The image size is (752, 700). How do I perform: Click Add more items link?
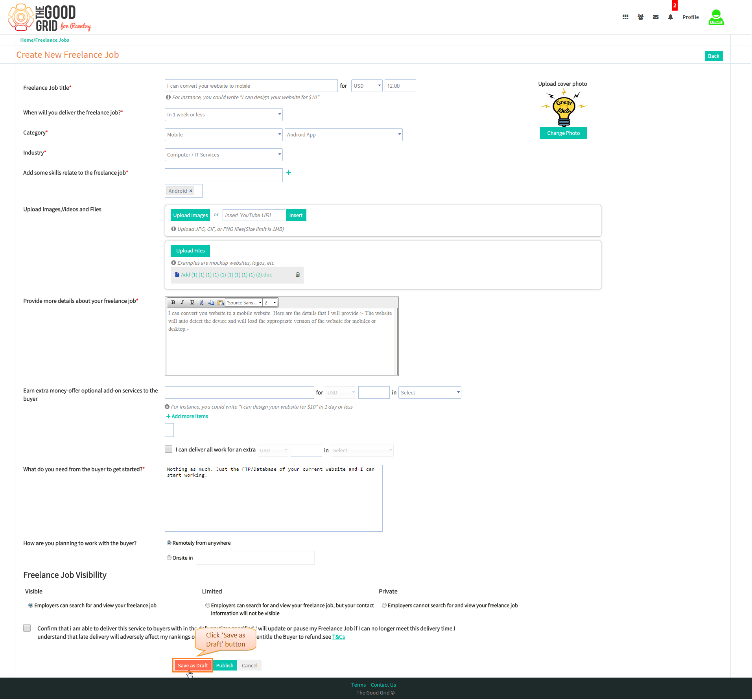[x=187, y=416]
